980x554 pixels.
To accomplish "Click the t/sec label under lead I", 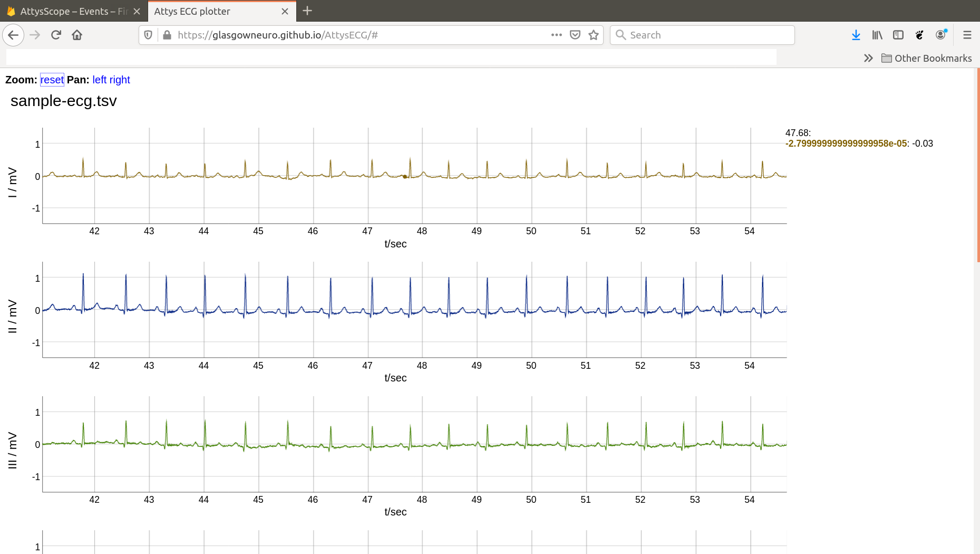I will click(x=395, y=244).
